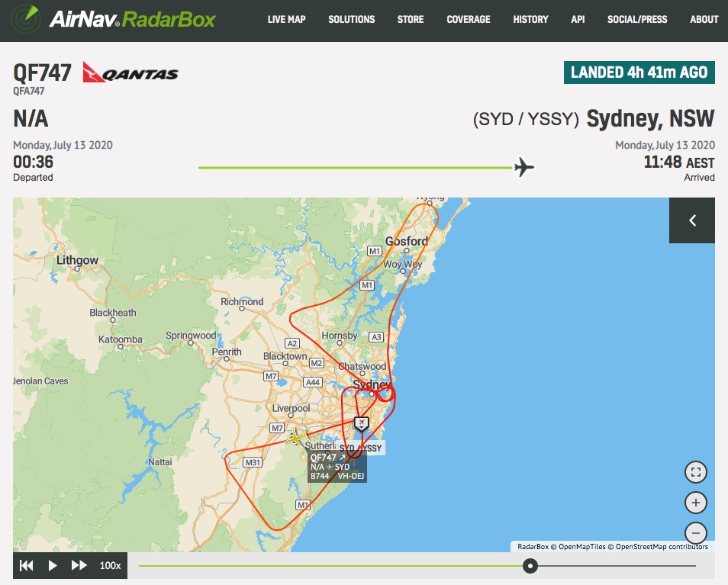
Task: Click the playback timeline slider handle
Action: pyautogui.click(x=530, y=565)
